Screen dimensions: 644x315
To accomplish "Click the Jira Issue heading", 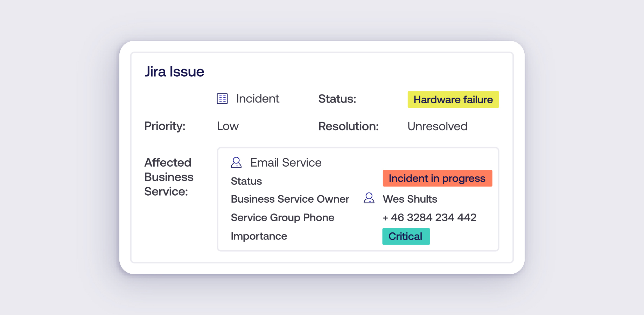I will coord(174,72).
